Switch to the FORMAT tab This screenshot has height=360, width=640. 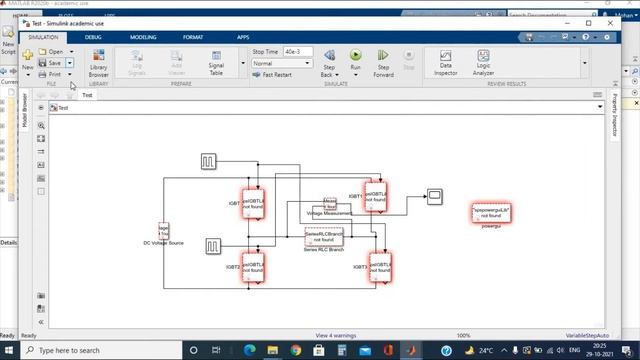pos(193,37)
